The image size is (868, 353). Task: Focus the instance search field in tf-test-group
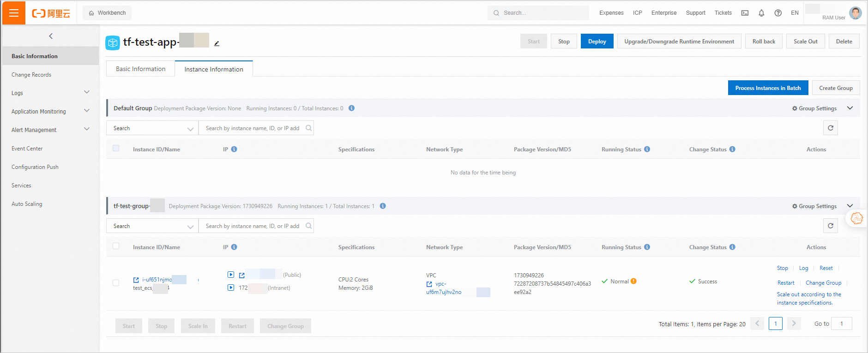tap(256, 226)
